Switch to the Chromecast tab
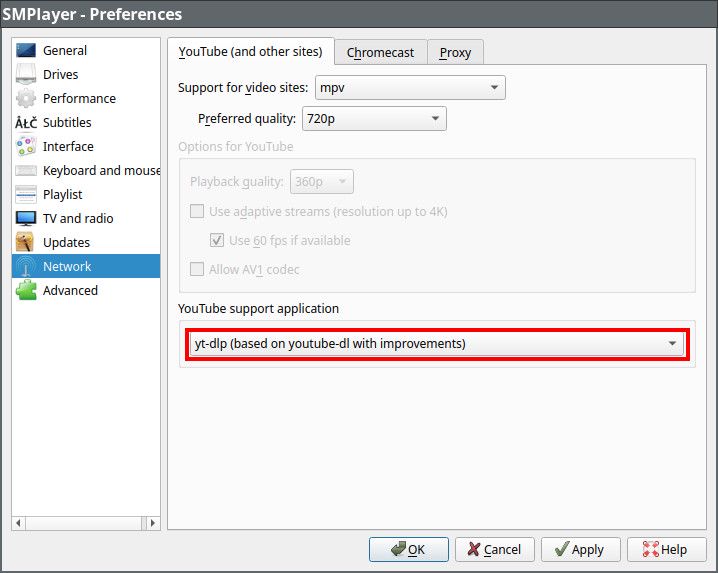The image size is (718, 573). 380,53
